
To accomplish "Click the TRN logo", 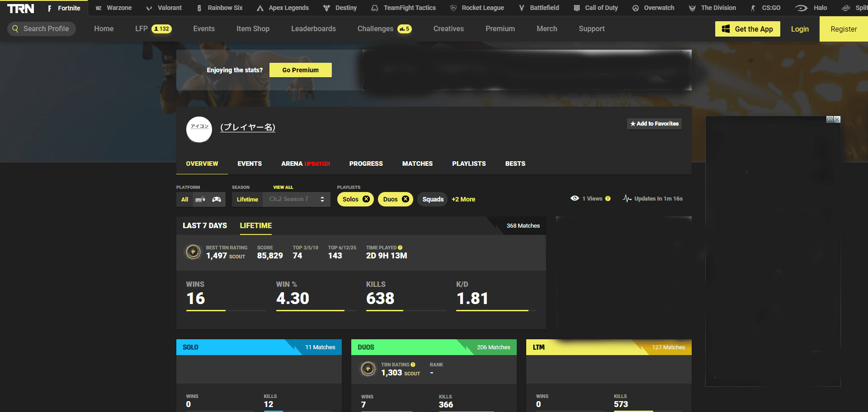I will pos(20,8).
